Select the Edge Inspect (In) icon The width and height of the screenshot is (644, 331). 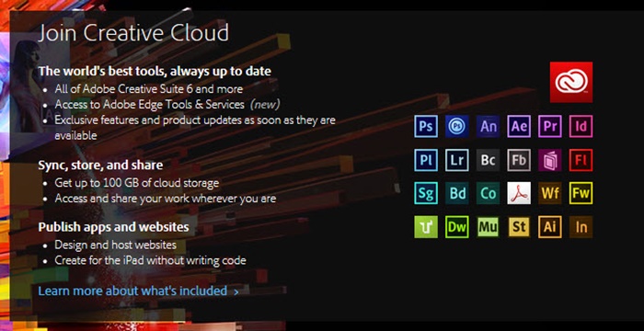(581, 227)
